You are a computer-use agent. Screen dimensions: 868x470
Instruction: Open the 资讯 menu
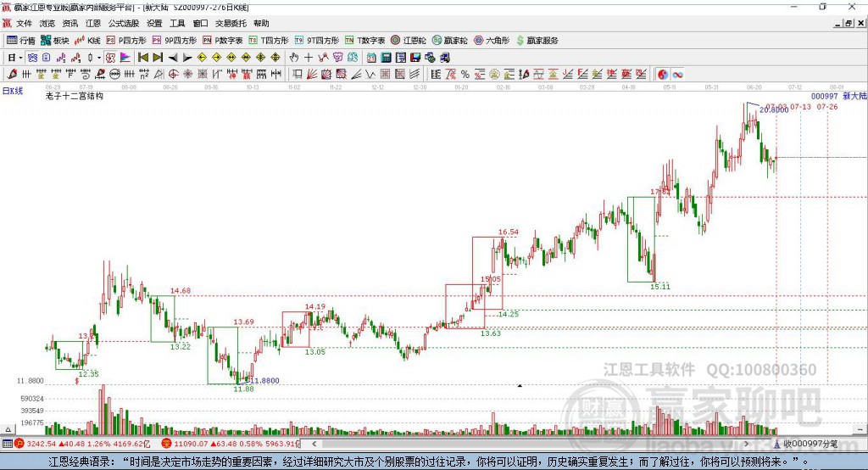[70, 23]
